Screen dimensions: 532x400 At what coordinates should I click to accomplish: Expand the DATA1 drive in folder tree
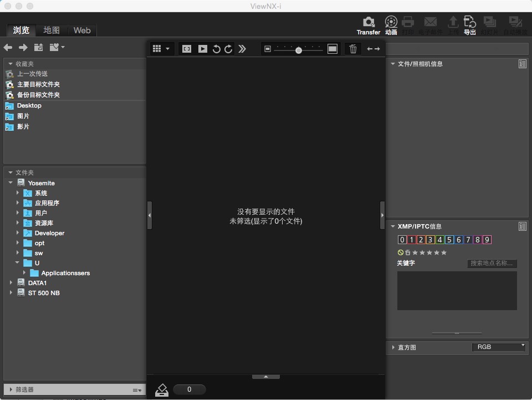pyautogui.click(x=11, y=283)
